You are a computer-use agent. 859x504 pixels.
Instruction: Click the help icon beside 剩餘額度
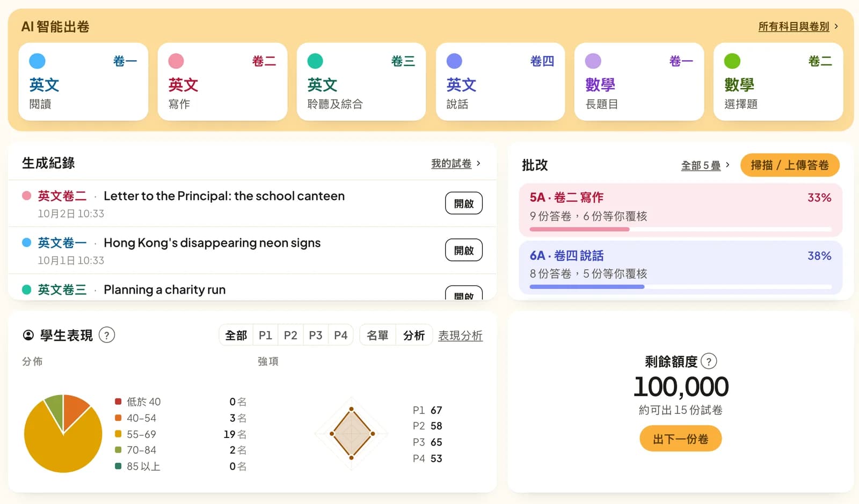(x=709, y=361)
